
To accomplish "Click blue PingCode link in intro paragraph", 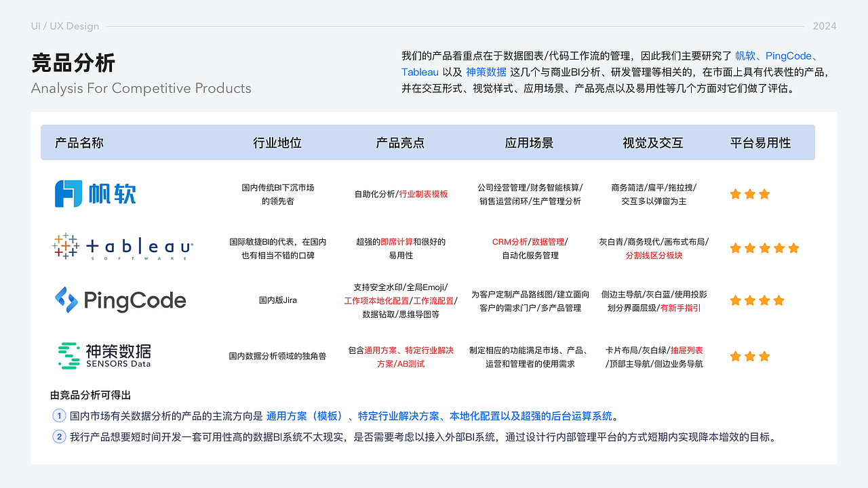I will click(789, 56).
